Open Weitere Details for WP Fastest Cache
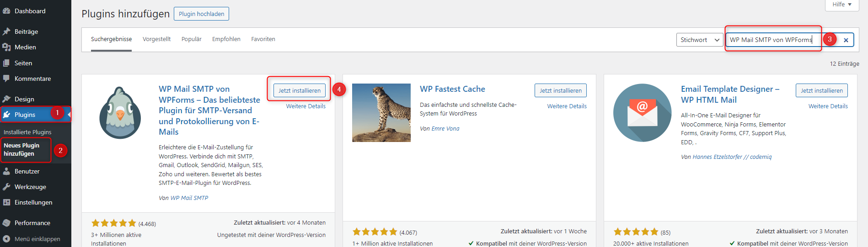 point(567,106)
